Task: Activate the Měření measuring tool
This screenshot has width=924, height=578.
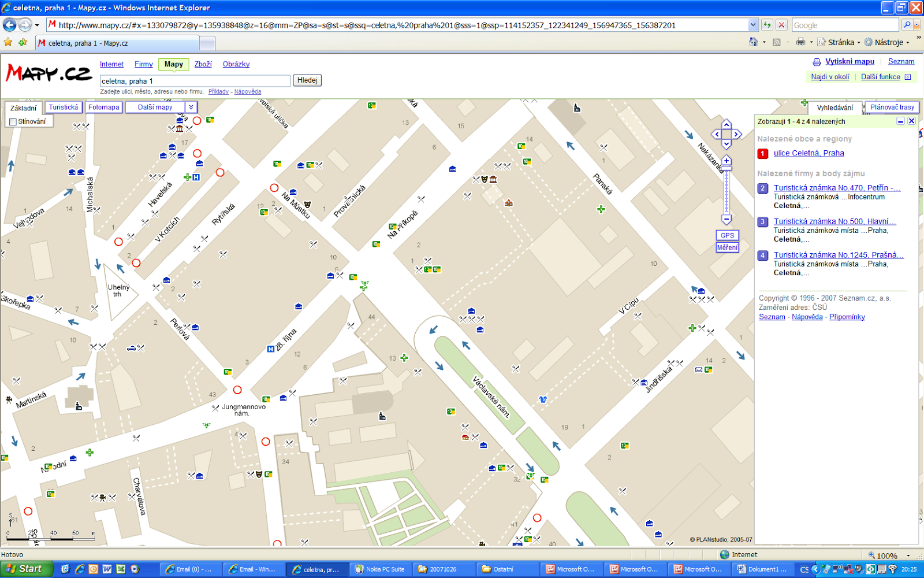Action: point(727,247)
